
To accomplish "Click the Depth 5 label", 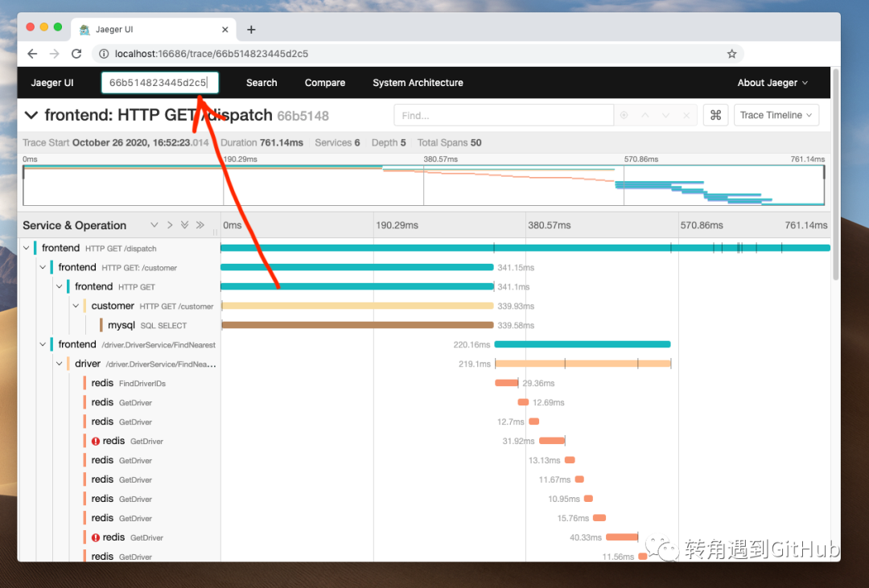I will tap(389, 142).
